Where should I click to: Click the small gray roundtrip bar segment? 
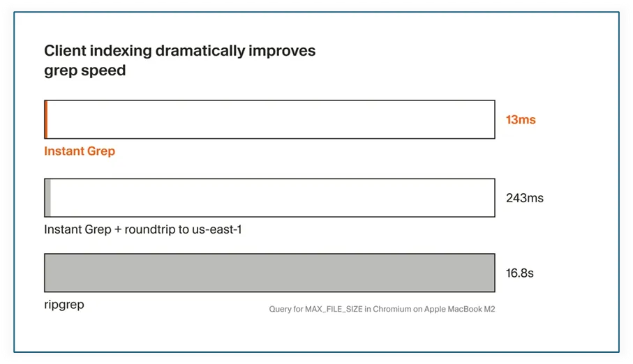tap(47, 198)
